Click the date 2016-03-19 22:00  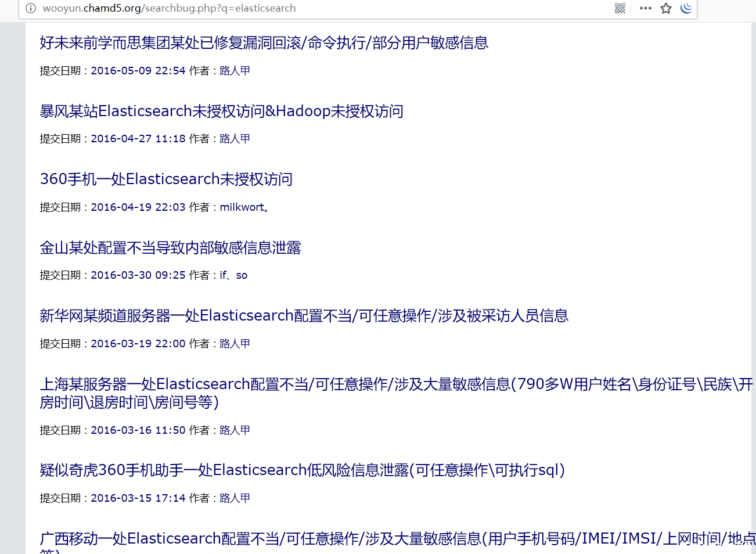click(138, 344)
